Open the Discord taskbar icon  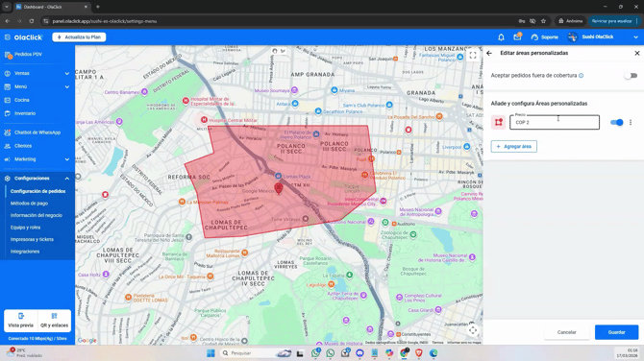(x=359, y=353)
